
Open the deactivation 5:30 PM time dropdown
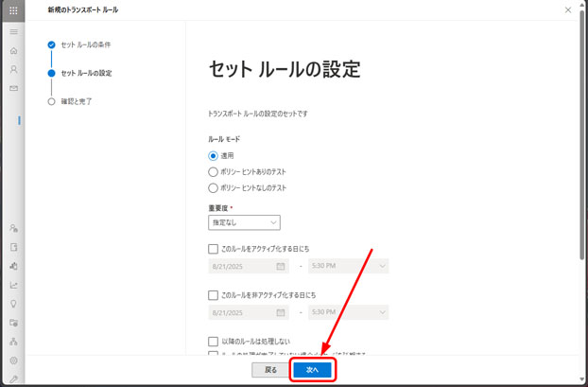click(349, 312)
